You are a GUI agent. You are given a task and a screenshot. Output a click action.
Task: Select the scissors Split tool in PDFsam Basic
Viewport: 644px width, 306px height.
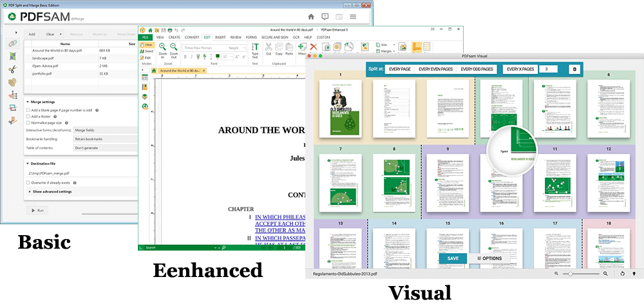coord(12,69)
